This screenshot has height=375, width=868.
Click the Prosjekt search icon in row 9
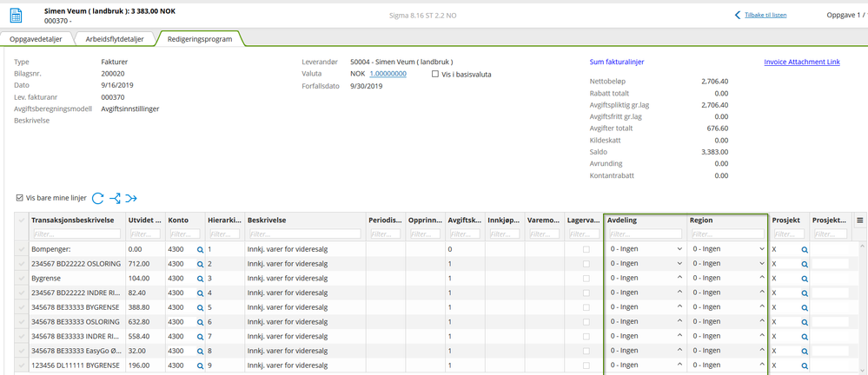[x=805, y=365]
